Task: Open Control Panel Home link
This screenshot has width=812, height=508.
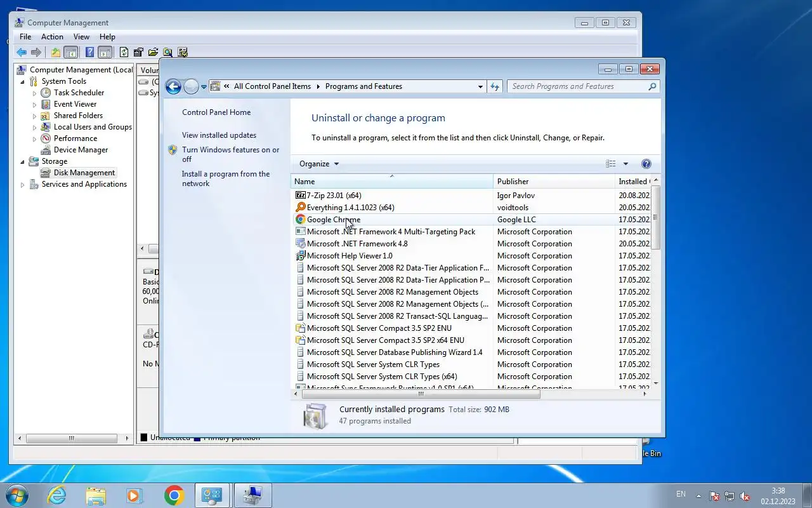Action: click(216, 112)
